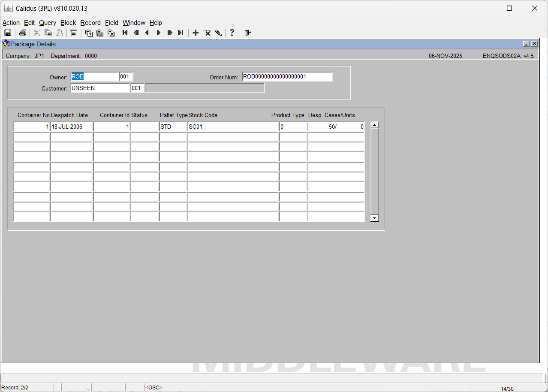Jump to the last record

click(181, 33)
